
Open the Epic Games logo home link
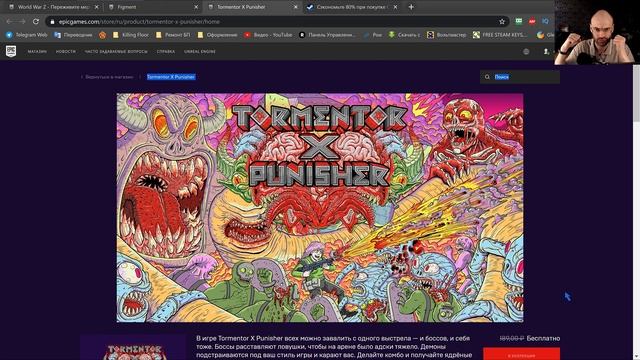(x=11, y=51)
